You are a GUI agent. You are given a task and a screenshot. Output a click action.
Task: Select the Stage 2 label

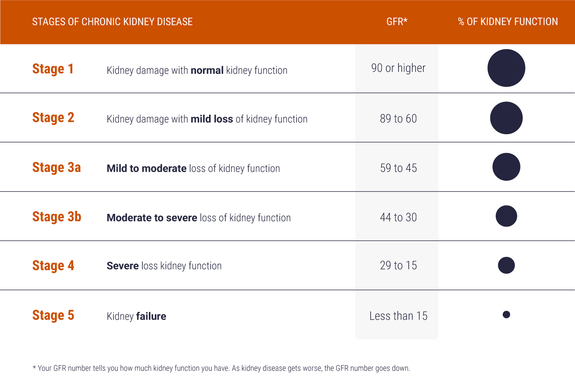53,118
